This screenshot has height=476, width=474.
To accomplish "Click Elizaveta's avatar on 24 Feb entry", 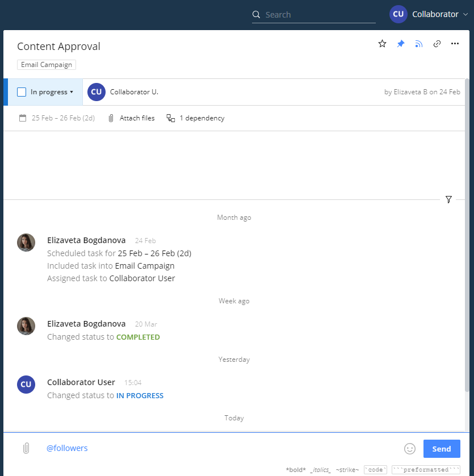I will point(26,243).
